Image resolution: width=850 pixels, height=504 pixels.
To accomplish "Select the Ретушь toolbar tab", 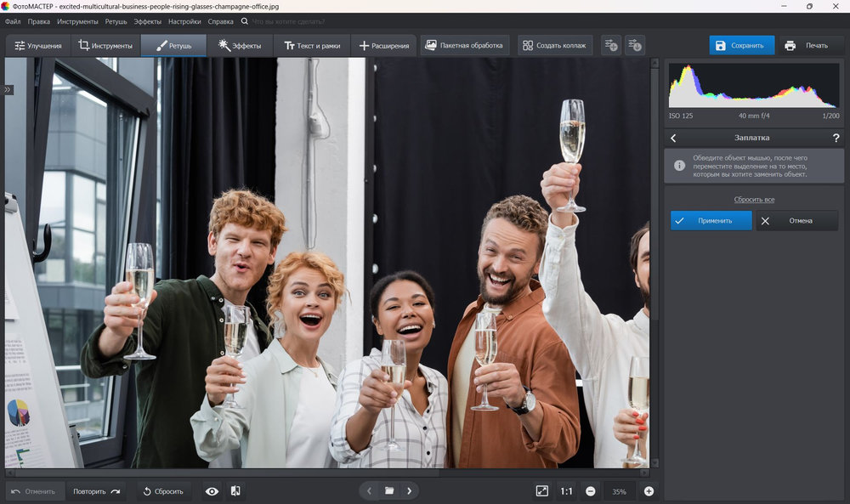I will [173, 46].
